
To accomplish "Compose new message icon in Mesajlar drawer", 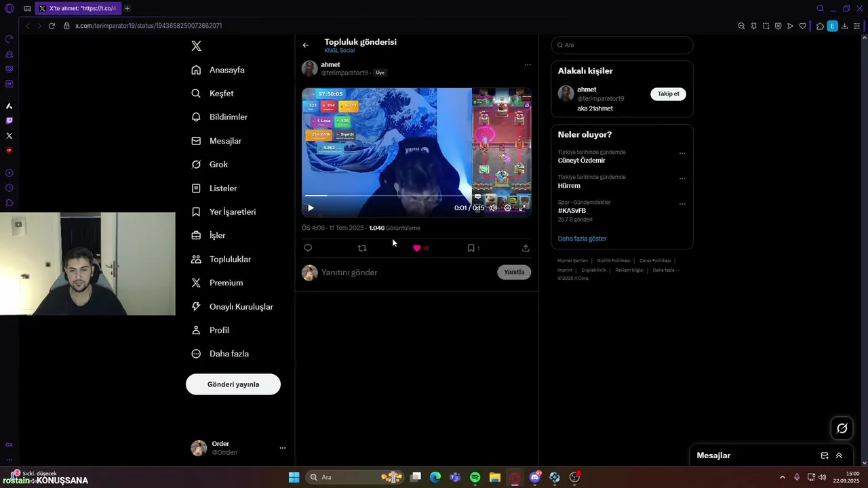I will click(825, 455).
